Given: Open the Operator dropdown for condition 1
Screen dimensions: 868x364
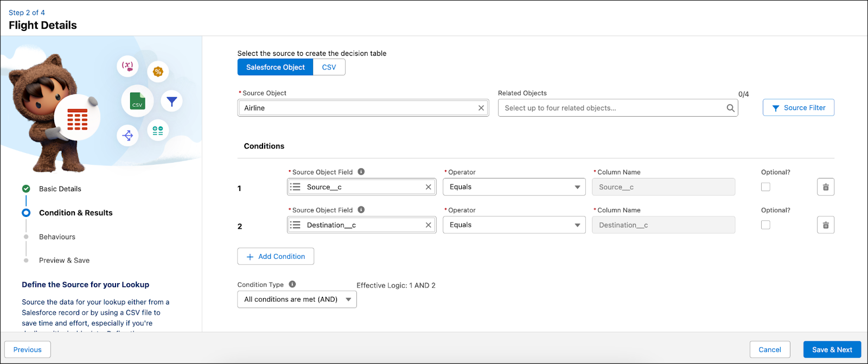Looking at the screenshot, I should (514, 187).
